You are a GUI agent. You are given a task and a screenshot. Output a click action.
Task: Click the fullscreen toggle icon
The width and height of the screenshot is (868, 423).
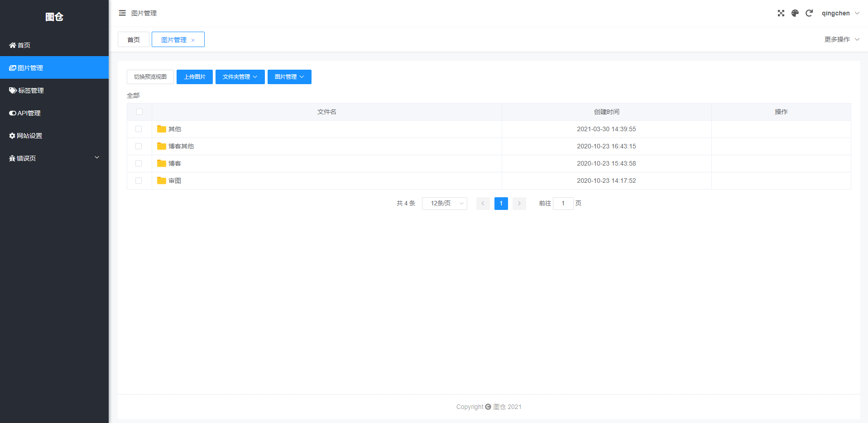tap(781, 13)
